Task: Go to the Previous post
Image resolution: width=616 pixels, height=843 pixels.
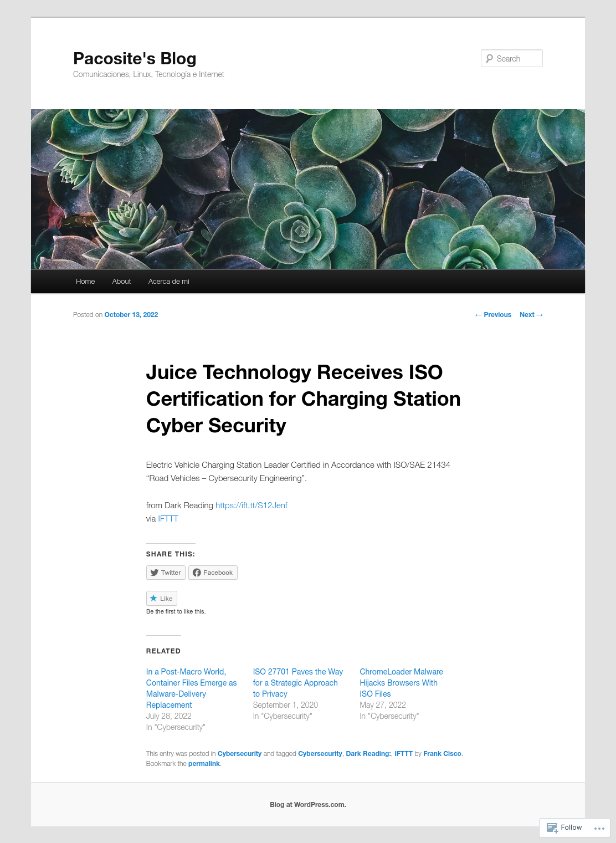Action: click(493, 315)
